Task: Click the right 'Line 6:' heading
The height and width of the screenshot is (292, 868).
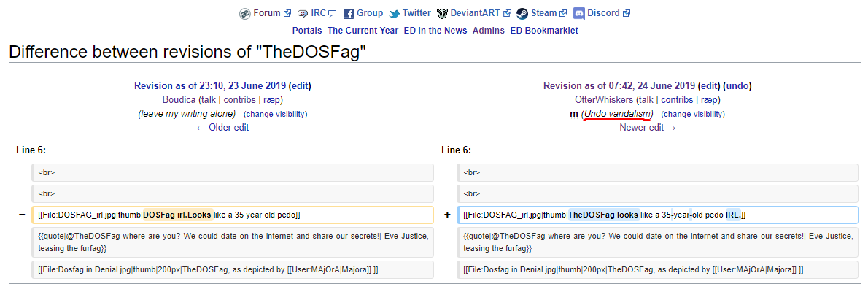Action: (x=456, y=150)
